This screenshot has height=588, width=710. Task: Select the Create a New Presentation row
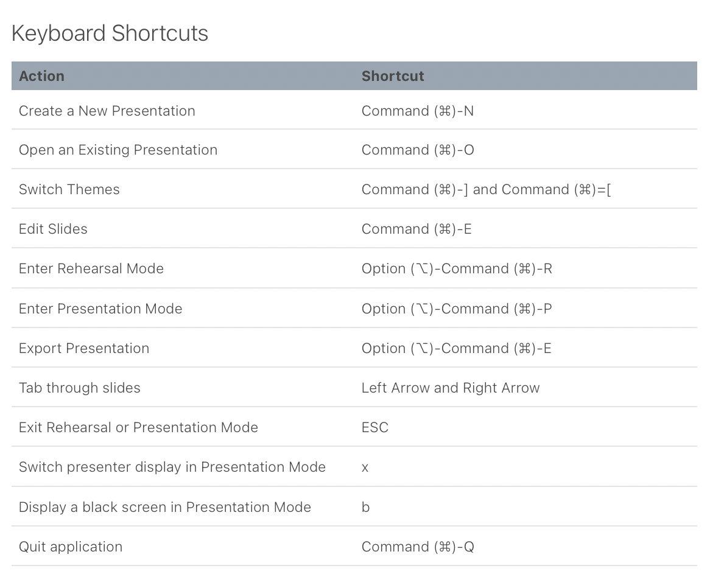pos(107,111)
